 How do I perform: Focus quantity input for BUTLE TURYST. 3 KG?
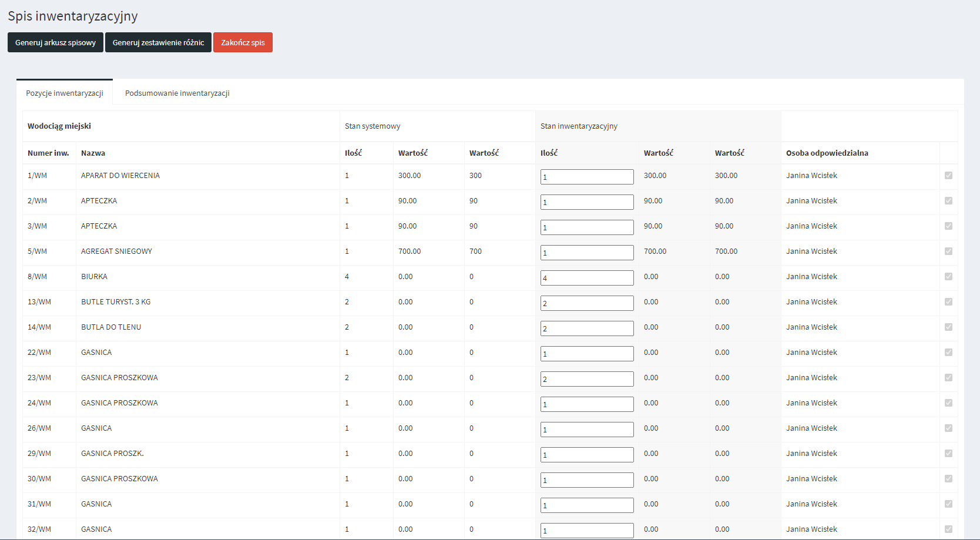tap(586, 303)
